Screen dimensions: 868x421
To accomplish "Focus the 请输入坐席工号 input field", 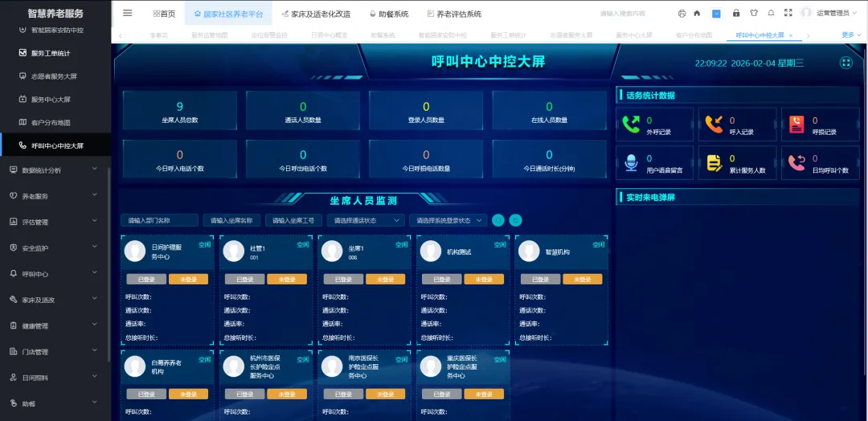I will [294, 220].
